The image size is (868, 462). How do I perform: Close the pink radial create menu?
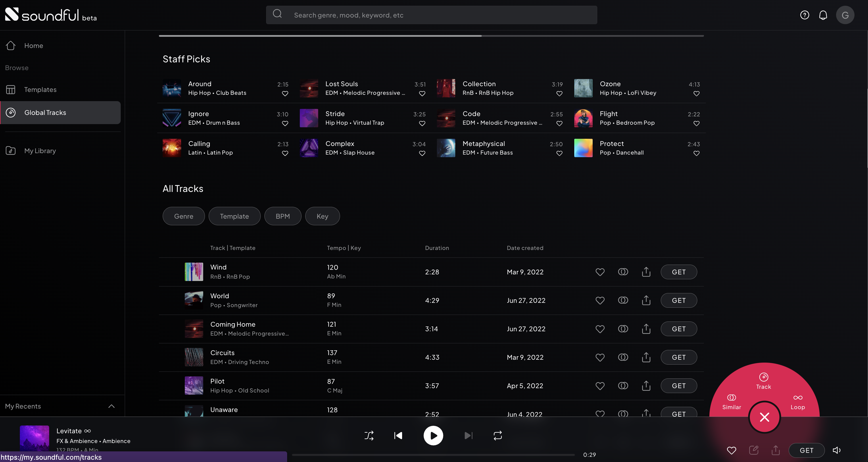pyautogui.click(x=765, y=417)
